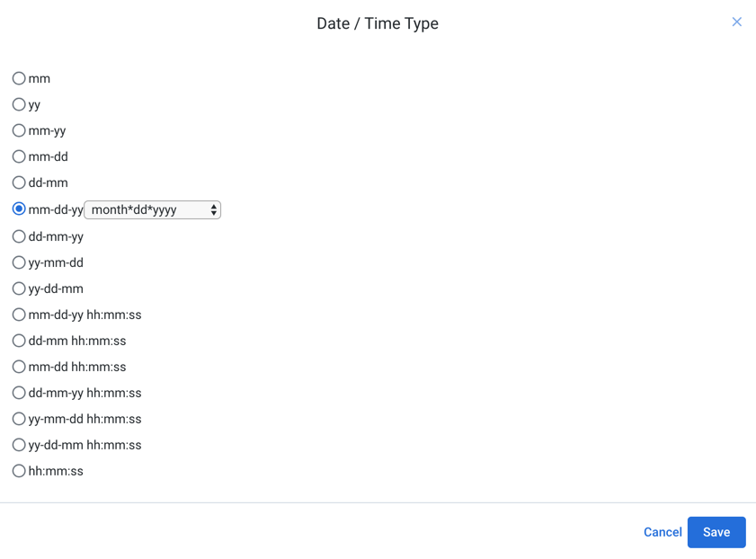
Task: Choose the hh:mm:ss time-only format
Action: coord(19,471)
